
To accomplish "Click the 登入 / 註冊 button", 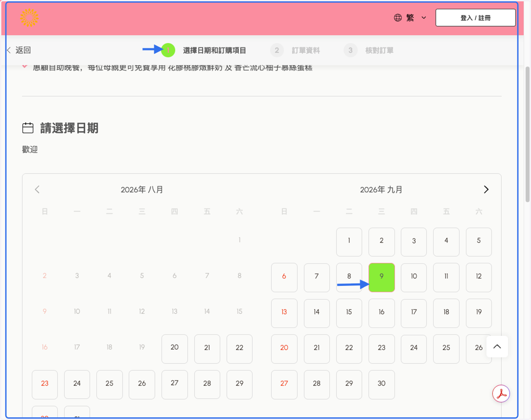I will tap(476, 18).
